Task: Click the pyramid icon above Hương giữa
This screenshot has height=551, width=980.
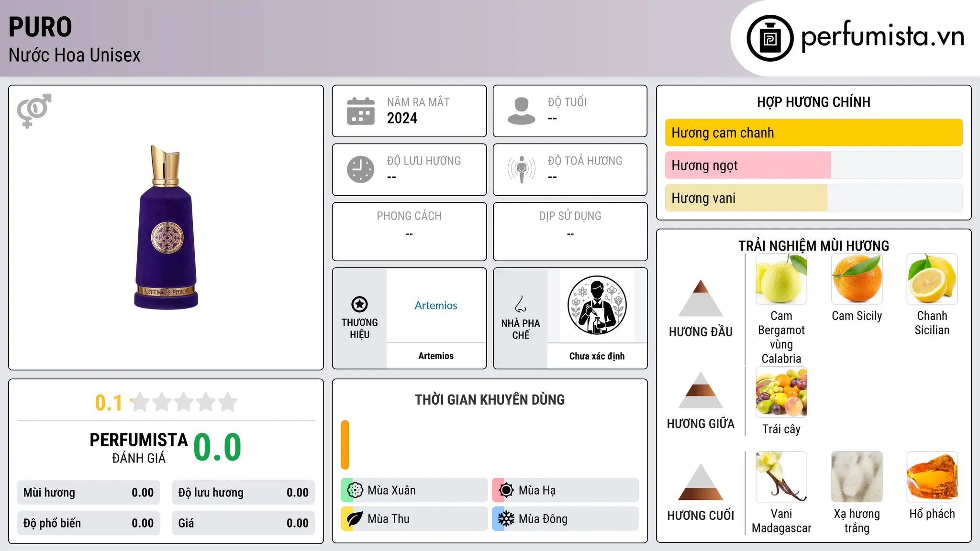Action: pos(701,390)
